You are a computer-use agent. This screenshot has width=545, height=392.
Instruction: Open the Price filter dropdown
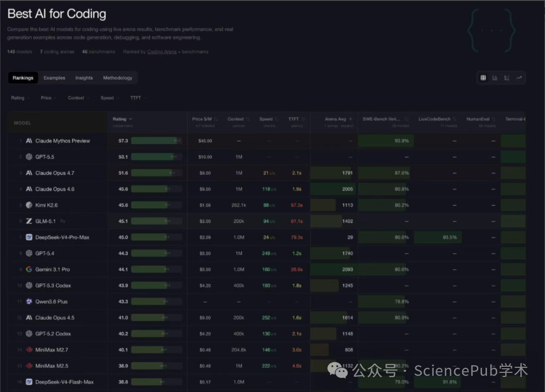tap(48, 98)
